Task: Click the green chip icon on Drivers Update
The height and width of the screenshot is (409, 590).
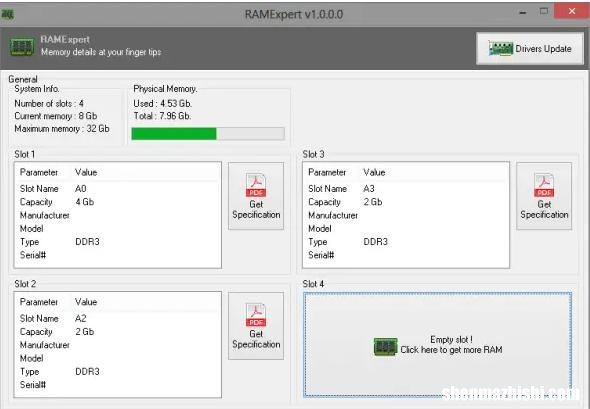Action: [x=500, y=49]
